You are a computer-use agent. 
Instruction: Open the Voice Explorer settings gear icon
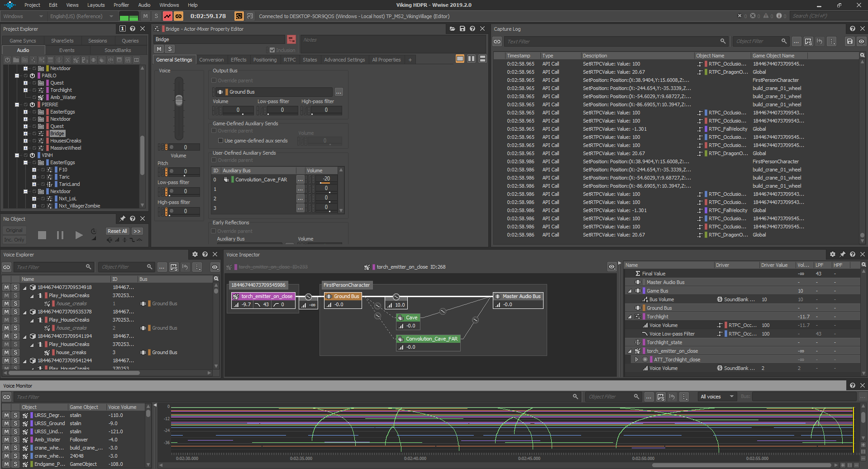click(195, 254)
